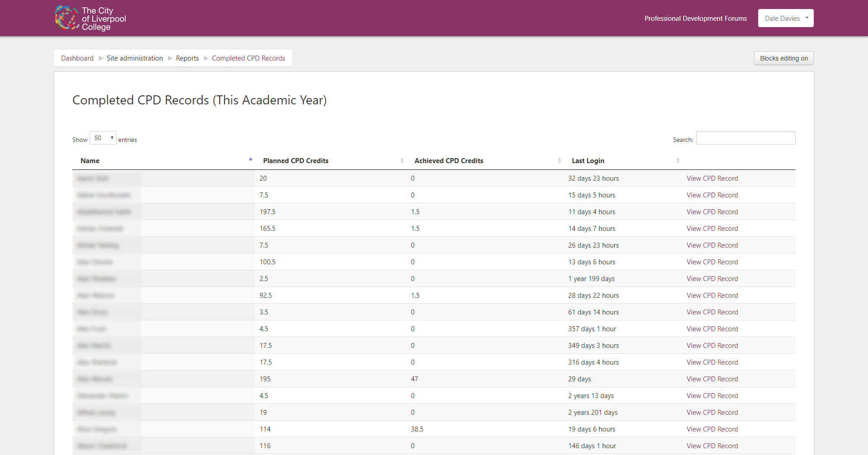
Task: View CPD Record for 32 days 23 hours row
Action: point(712,178)
